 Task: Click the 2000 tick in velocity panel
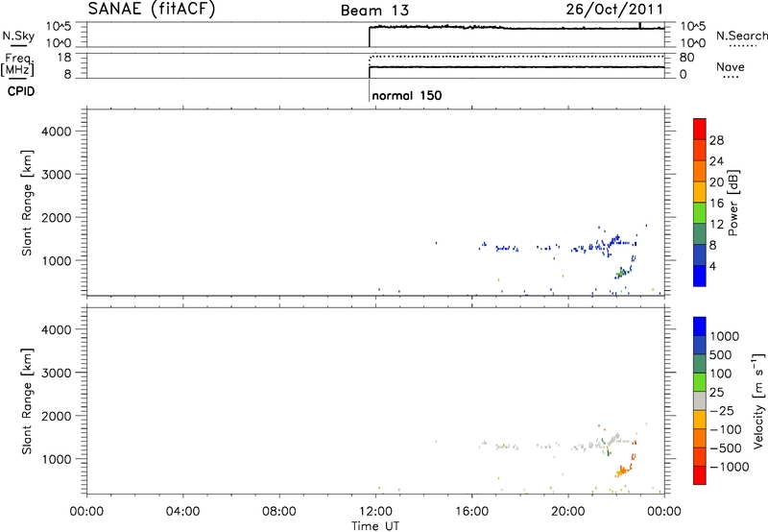56,416
